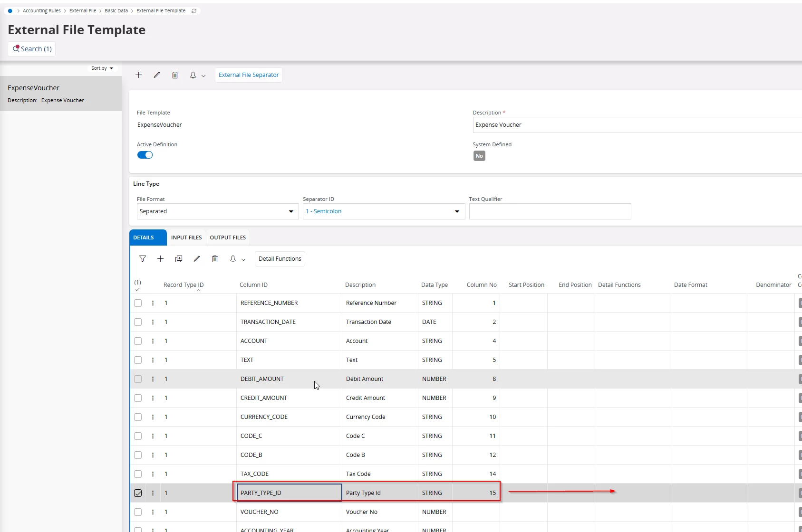Click the delete template trash icon
Viewport: 802px width, 532px height.
[x=175, y=75]
